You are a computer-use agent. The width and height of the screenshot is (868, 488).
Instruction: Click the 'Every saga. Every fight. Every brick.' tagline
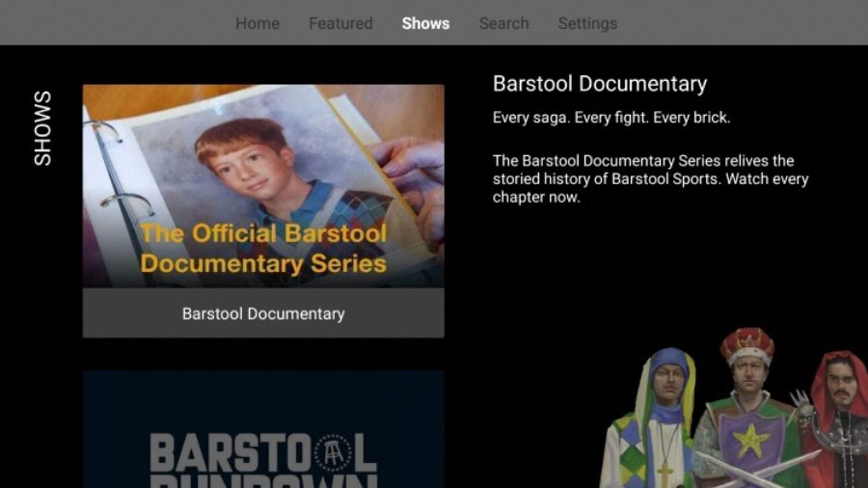pos(611,118)
